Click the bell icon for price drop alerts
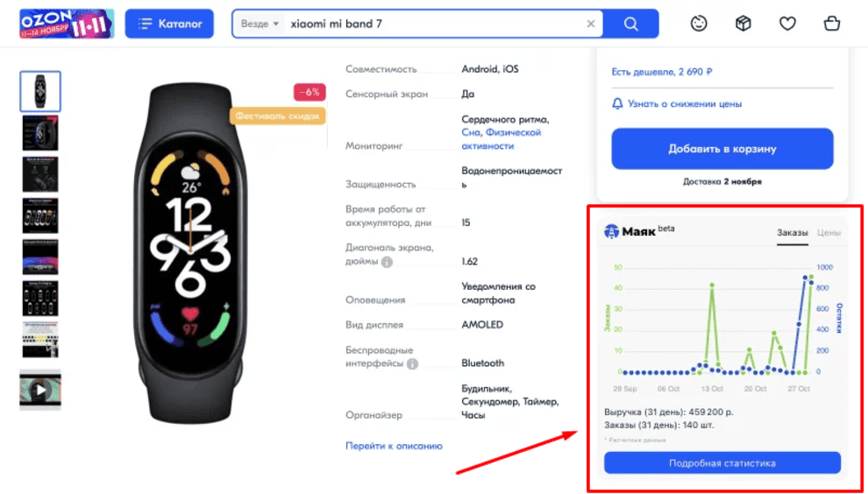 pyautogui.click(x=617, y=104)
